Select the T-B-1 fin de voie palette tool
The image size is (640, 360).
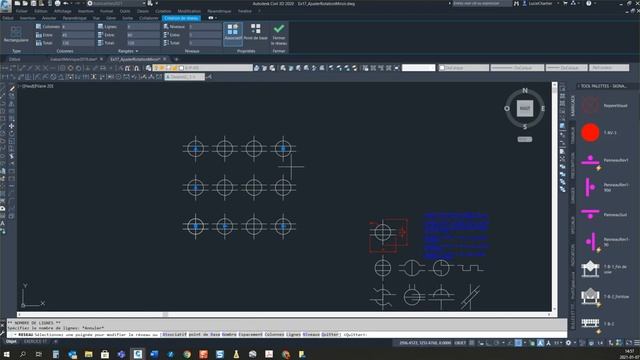590,269
